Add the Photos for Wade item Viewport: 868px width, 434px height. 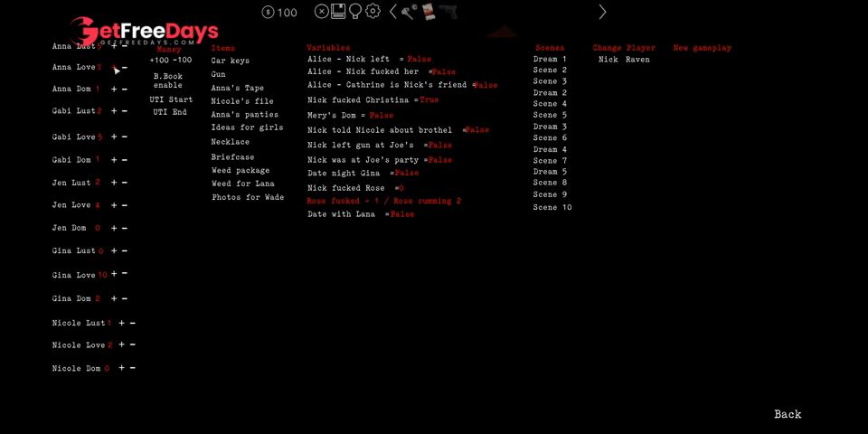(x=248, y=197)
